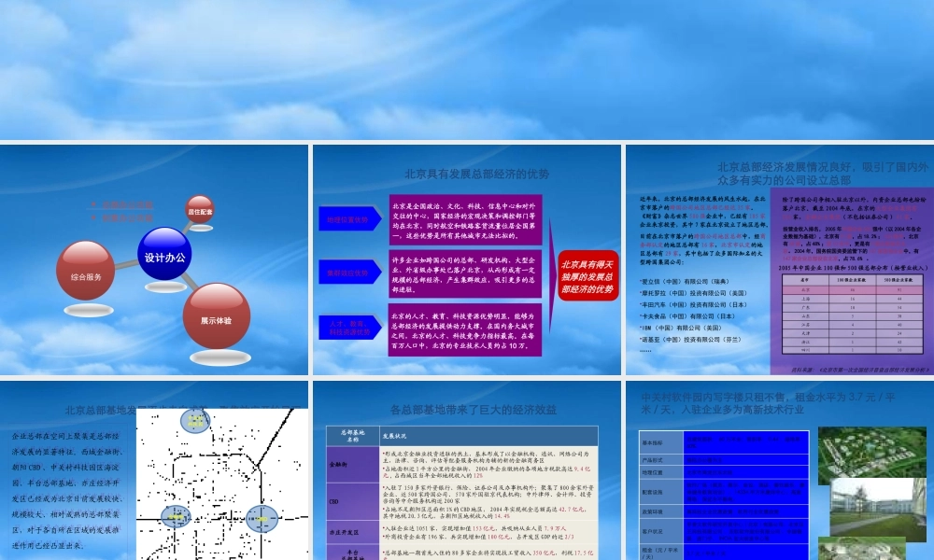Click paragraph starting 企业总部在空间上聚集
This screenshot has height=560, width=934.
tap(65, 490)
